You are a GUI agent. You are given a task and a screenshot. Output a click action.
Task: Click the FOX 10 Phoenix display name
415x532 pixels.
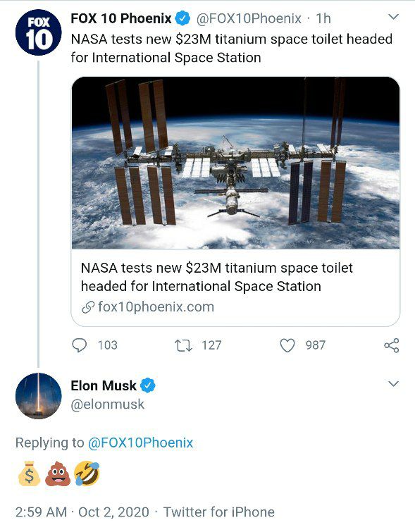click(x=120, y=18)
